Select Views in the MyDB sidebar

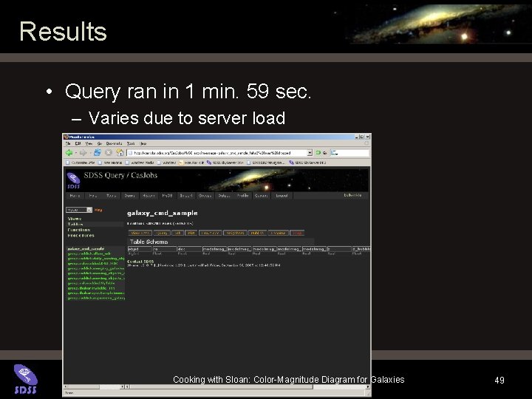point(75,219)
